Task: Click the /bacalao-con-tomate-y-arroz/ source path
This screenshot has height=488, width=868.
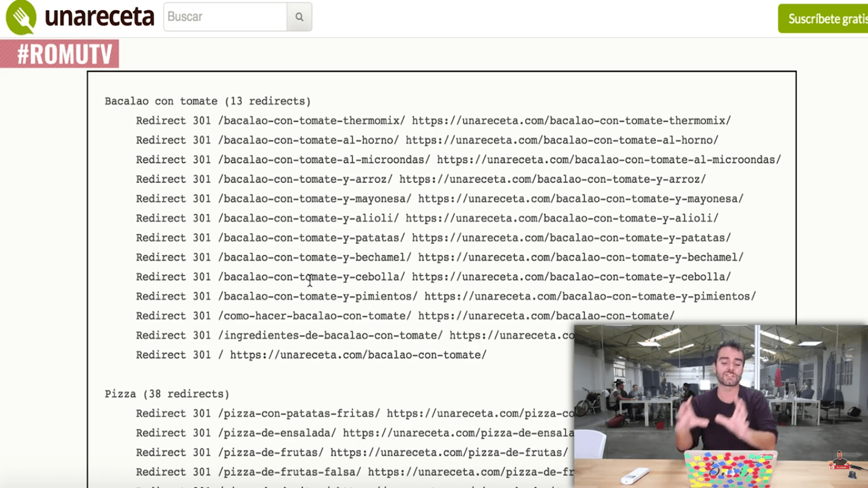Action: 305,180
